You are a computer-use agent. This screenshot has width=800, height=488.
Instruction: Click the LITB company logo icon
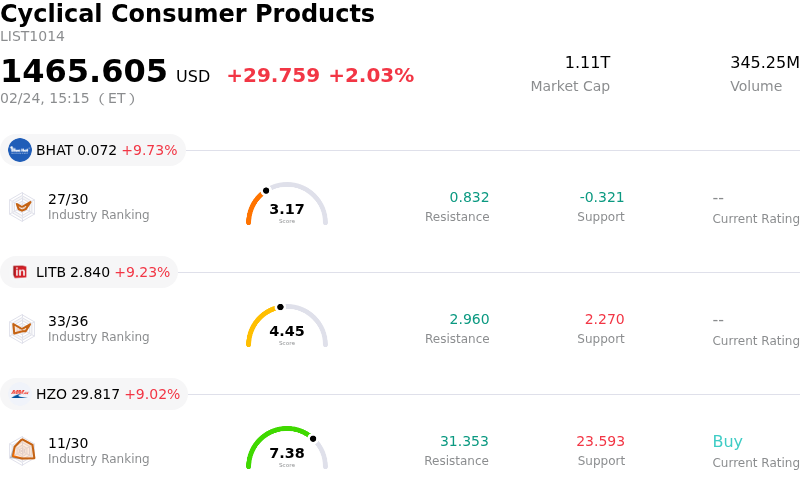(20, 272)
